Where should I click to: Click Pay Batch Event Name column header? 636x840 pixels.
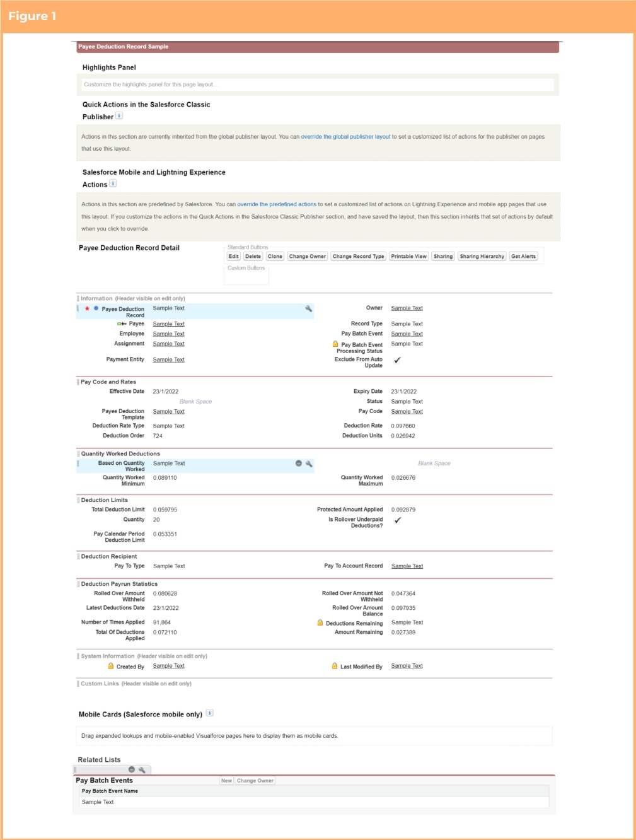[110, 791]
